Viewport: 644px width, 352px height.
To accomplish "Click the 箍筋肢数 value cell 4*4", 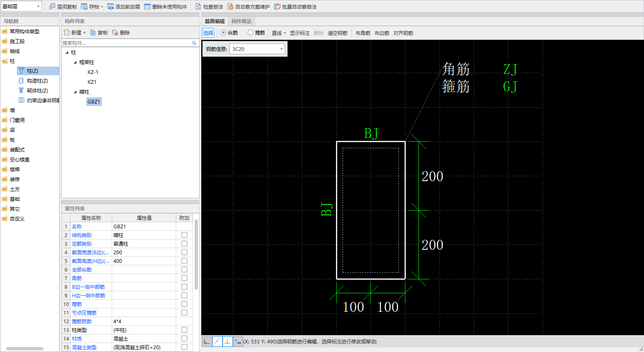I will (x=144, y=321).
